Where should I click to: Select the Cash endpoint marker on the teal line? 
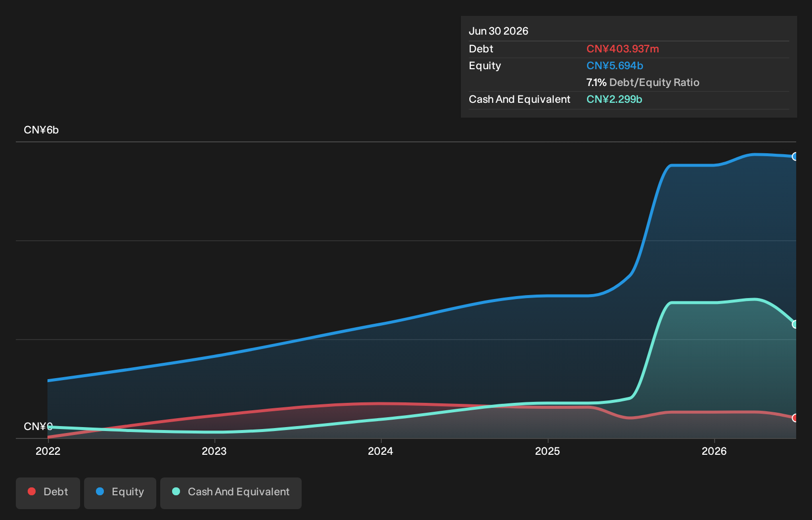click(x=795, y=324)
